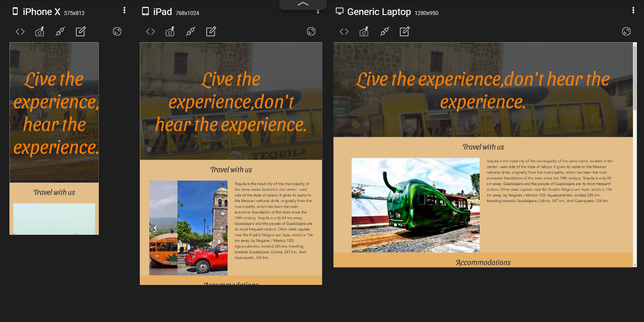The image size is (644, 322).
Task: Collapse the top bar with chevron-up handle
Action: coord(303,4)
